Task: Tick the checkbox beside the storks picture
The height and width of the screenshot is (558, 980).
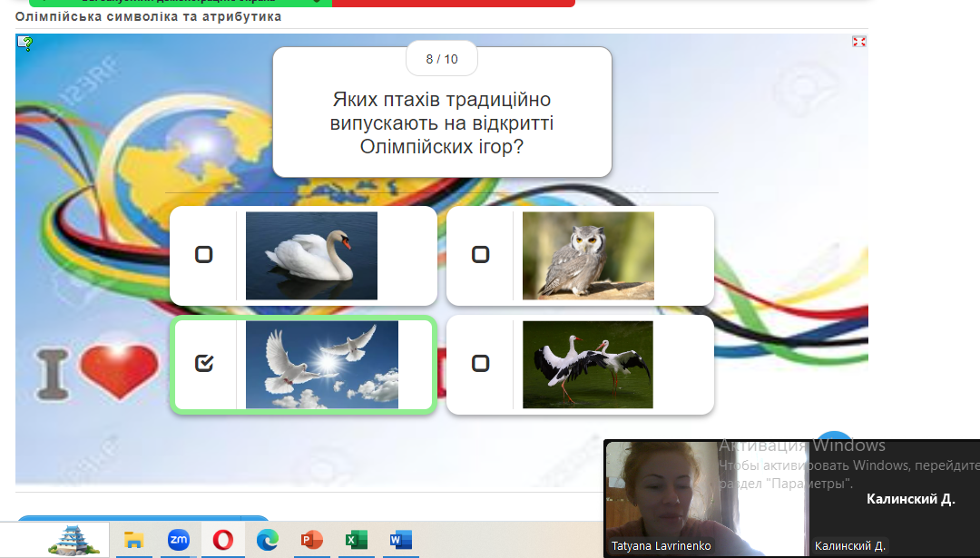Action: (480, 363)
